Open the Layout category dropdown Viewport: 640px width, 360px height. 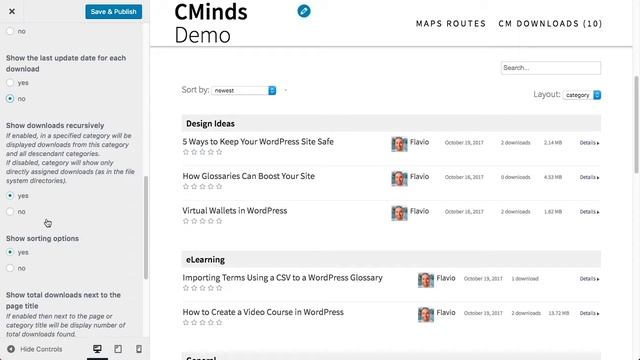point(582,95)
